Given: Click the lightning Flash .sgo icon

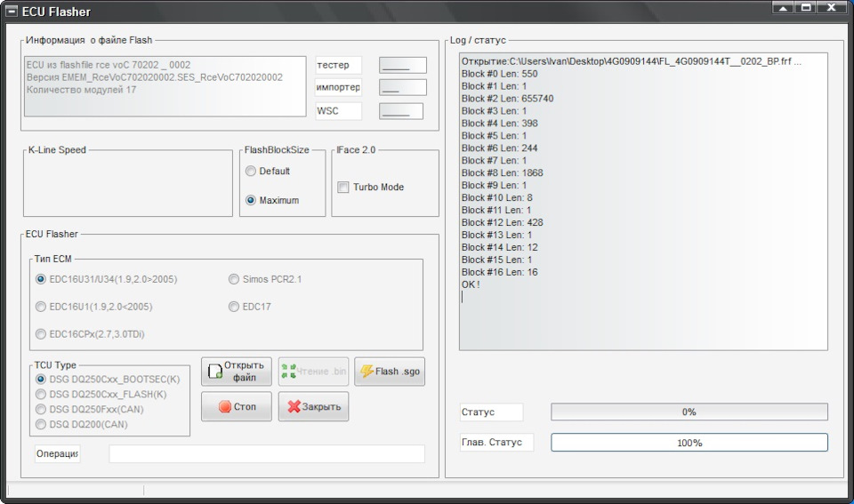Looking at the screenshot, I should (367, 372).
